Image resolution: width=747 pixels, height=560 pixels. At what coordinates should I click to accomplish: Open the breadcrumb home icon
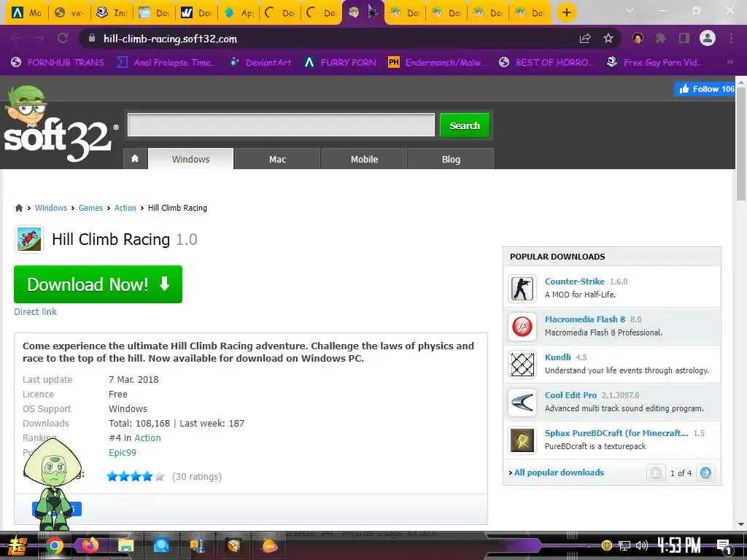click(x=19, y=208)
